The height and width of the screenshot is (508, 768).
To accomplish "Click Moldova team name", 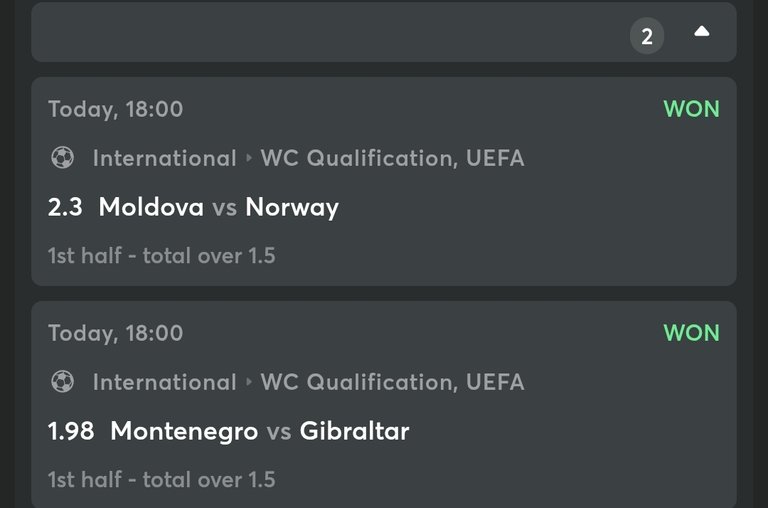I will tap(151, 207).
